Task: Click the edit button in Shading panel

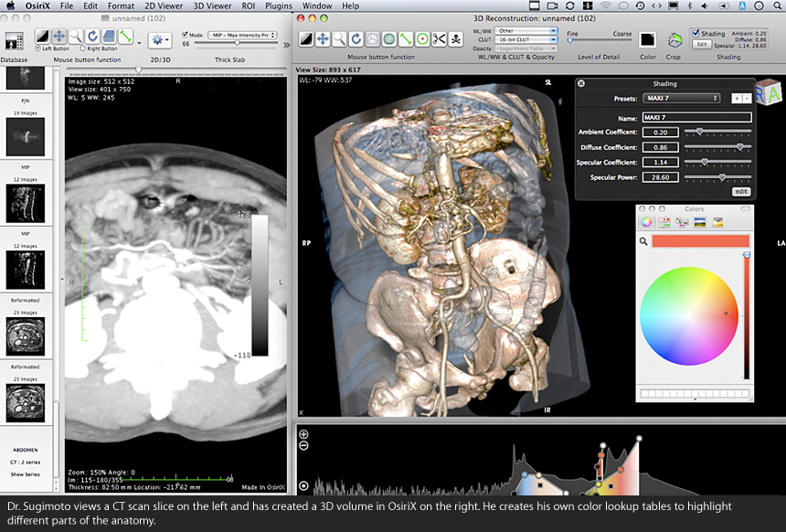Action: coord(741,191)
